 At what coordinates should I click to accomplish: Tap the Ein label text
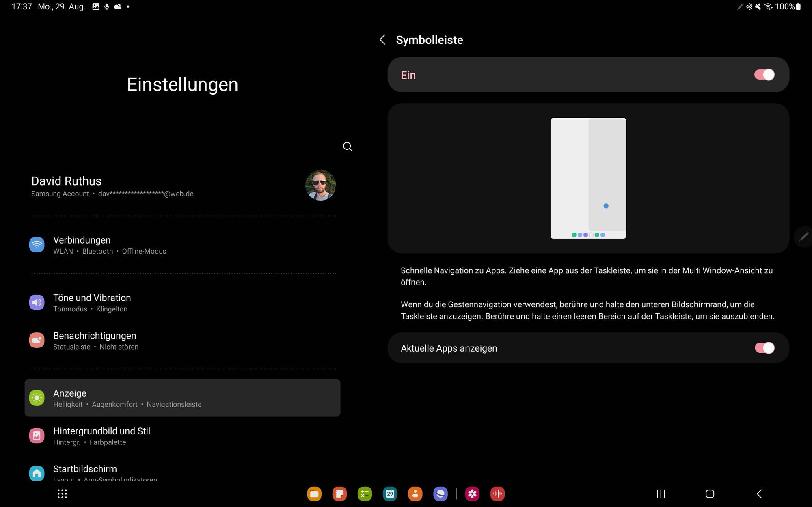point(408,75)
